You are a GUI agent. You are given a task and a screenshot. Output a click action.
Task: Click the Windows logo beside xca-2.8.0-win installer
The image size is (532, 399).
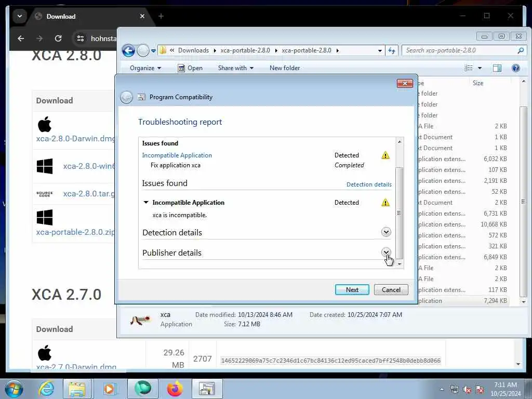pos(45,166)
